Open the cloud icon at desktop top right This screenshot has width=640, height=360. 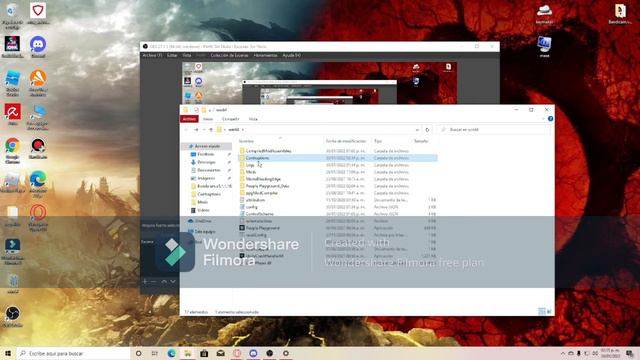pyautogui.click(x=544, y=14)
